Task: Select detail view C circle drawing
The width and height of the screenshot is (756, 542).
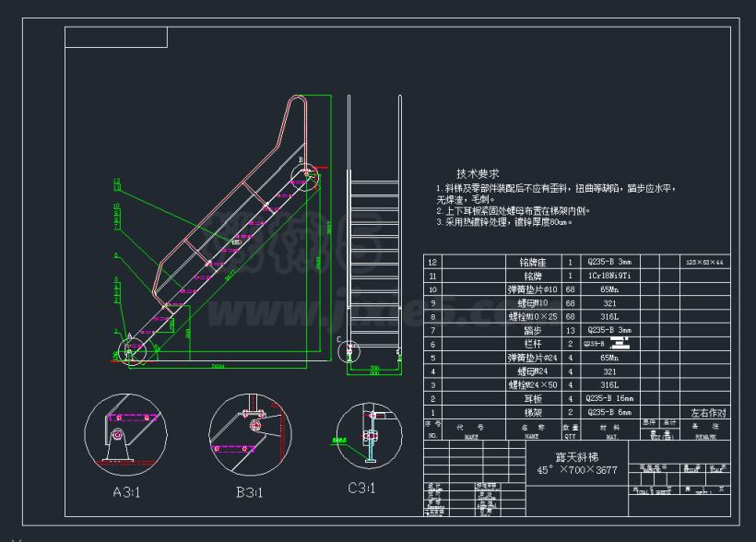Action: point(370,436)
